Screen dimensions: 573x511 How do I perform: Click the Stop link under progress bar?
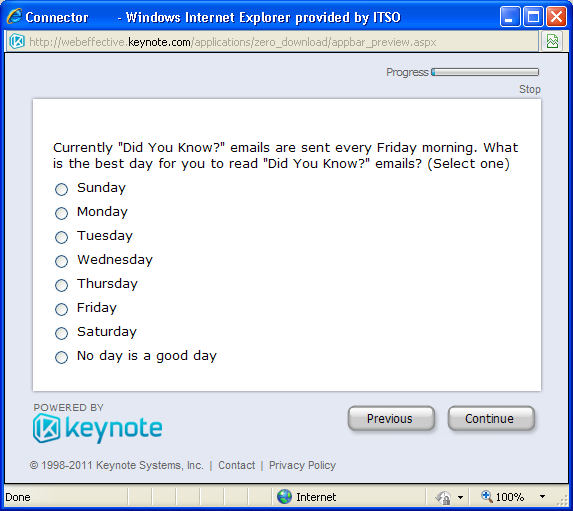[x=530, y=89]
